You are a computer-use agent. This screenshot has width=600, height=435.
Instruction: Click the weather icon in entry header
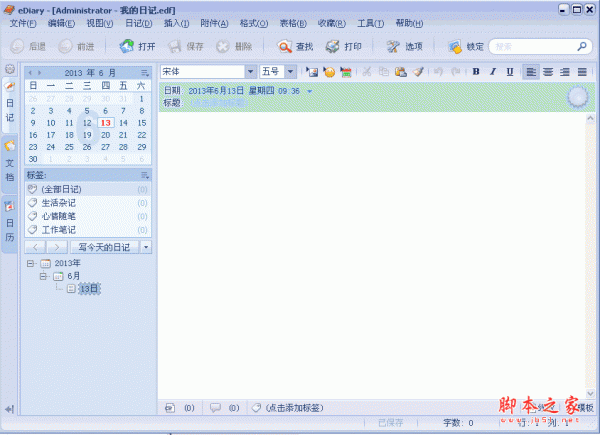tap(578, 97)
